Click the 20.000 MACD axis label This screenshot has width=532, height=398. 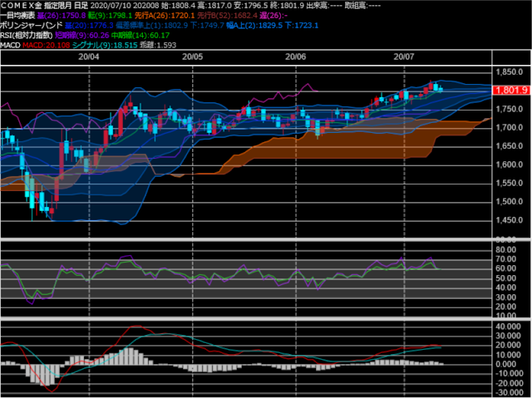point(508,345)
